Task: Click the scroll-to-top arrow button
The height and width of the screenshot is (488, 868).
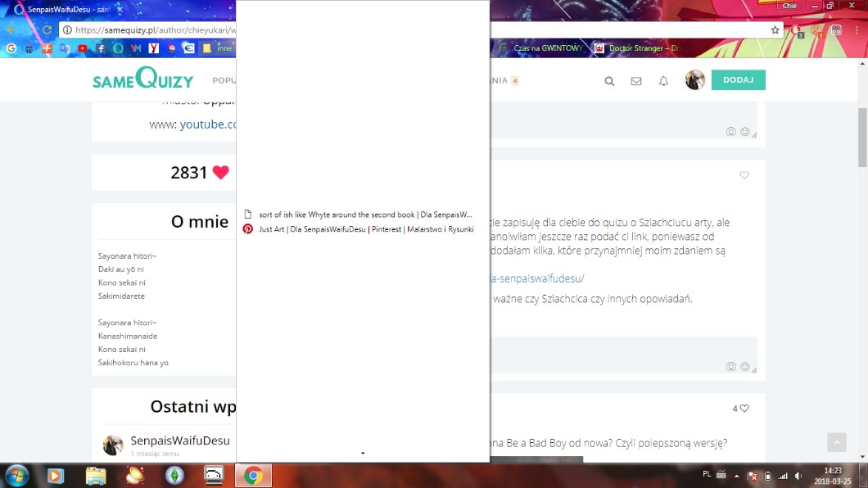Action: 836,442
